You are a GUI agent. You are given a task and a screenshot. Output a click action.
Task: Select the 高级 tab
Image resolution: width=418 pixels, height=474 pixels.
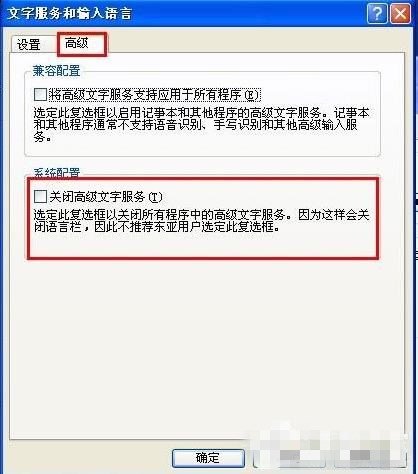(x=77, y=43)
